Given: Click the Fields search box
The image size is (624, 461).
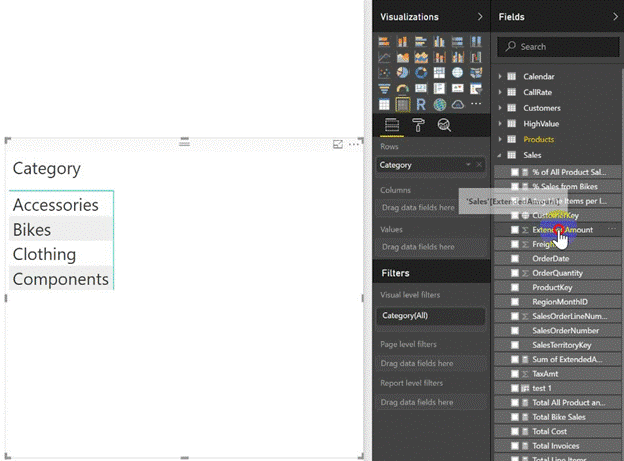Looking at the screenshot, I should [558, 47].
